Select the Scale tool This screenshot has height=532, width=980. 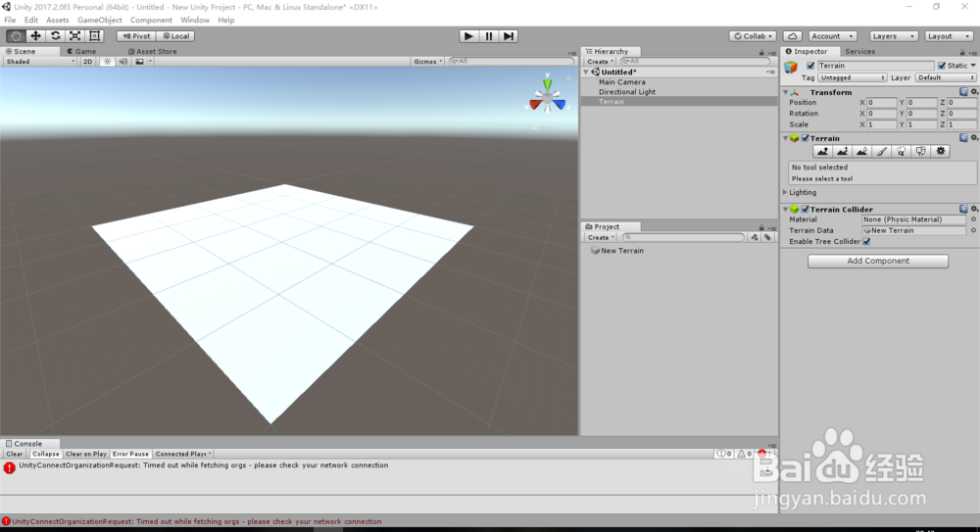(75, 36)
